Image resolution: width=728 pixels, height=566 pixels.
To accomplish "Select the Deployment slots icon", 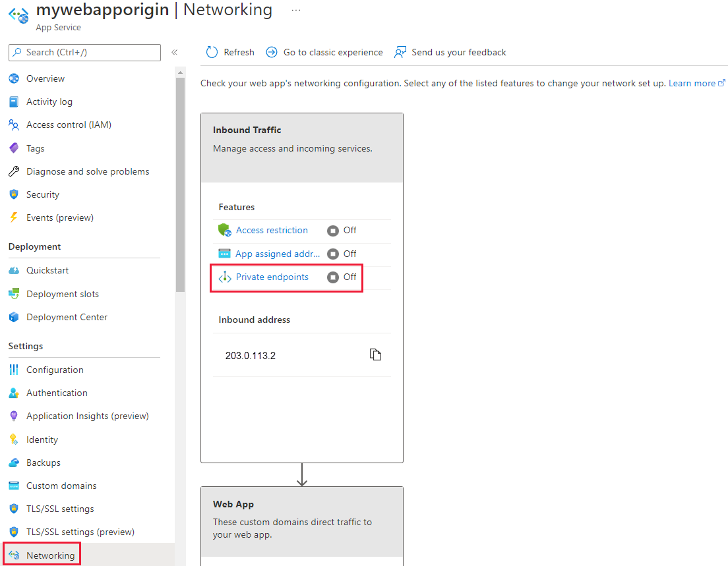I will pos(15,293).
